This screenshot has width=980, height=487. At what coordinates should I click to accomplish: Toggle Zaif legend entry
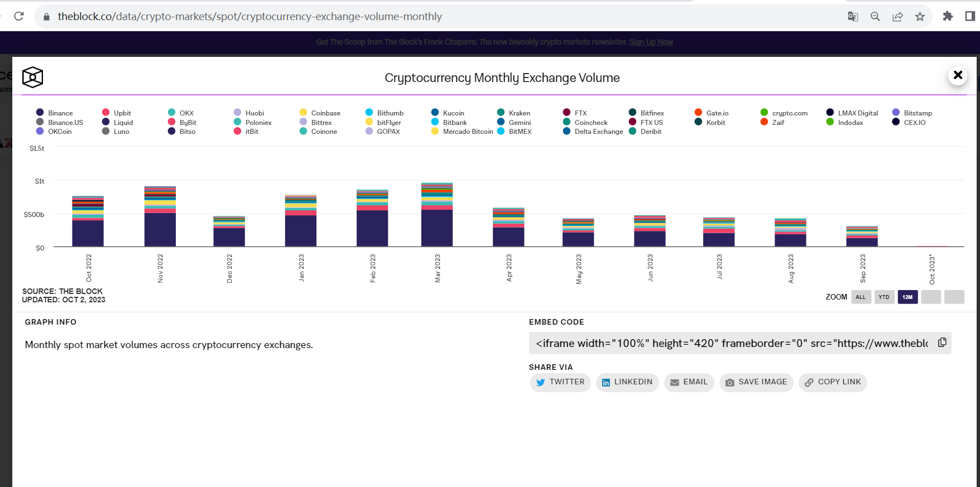coord(772,122)
